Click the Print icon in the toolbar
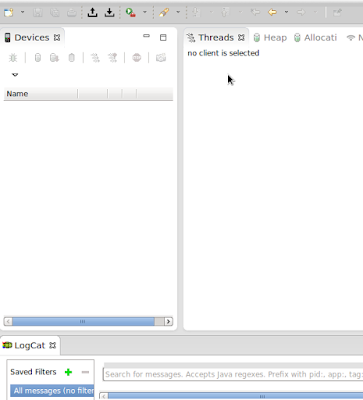Screen dimensions: 363x400 [x=71, y=13]
